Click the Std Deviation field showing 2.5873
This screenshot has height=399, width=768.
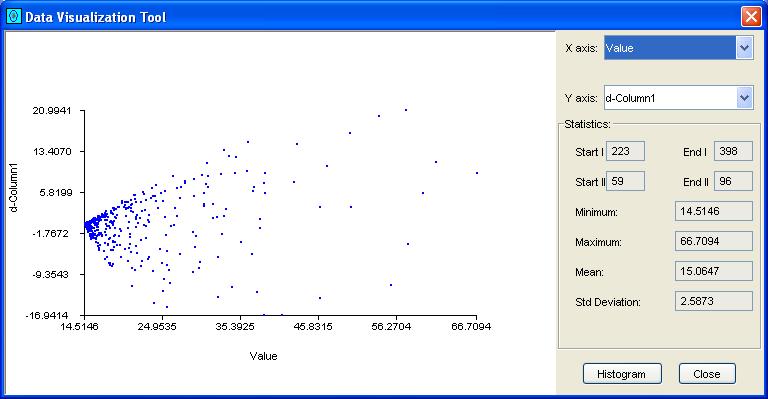click(x=714, y=301)
